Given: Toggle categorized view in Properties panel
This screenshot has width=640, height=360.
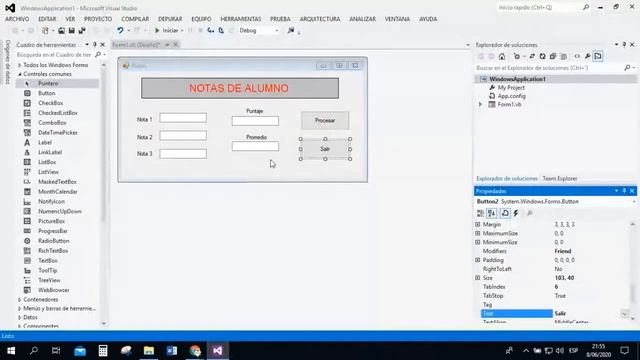Looking at the screenshot, I should 480,213.
